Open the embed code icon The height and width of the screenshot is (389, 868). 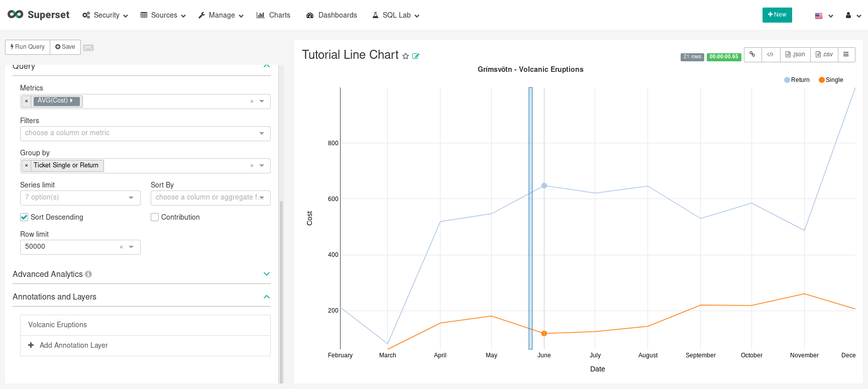[770, 54]
